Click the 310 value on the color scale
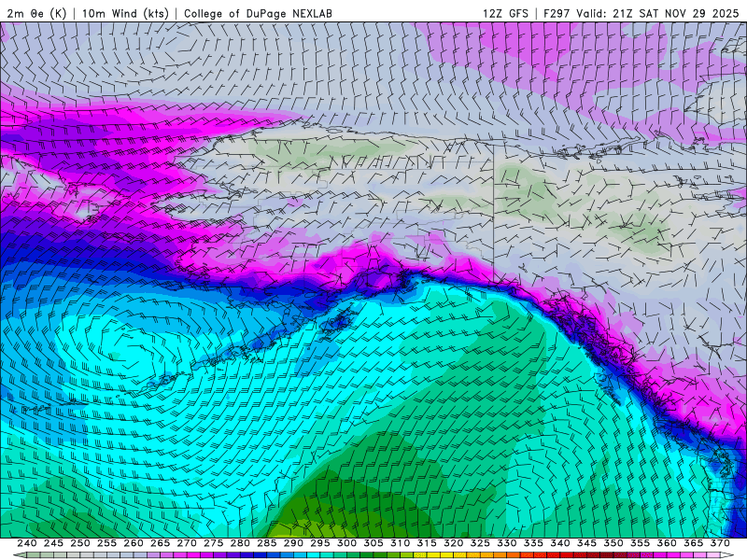This screenshot has height=560, width=747. (401, 543)
